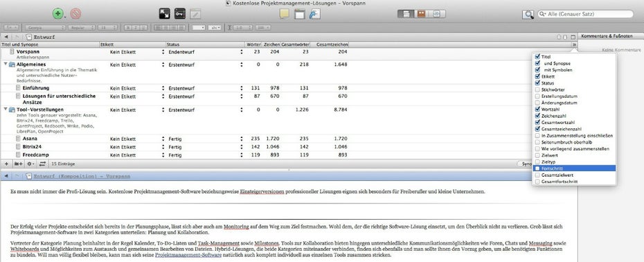Enable the Fortschritt column checkbox
Viewport: 644px width, 262px height.
tap(537, 168)
